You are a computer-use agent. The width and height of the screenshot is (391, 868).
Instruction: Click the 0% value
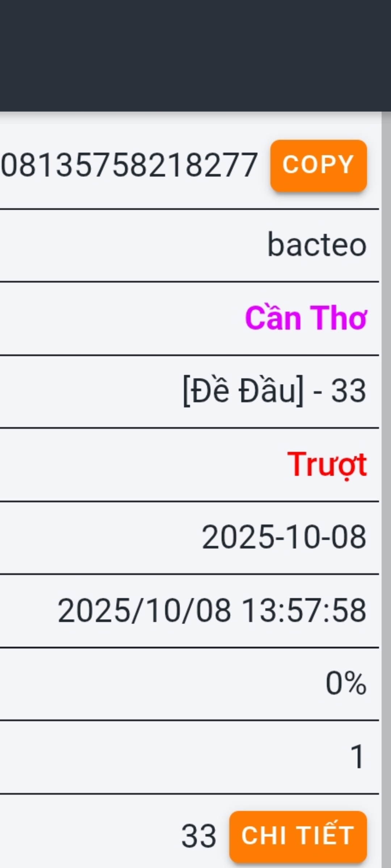pos(346,683)
